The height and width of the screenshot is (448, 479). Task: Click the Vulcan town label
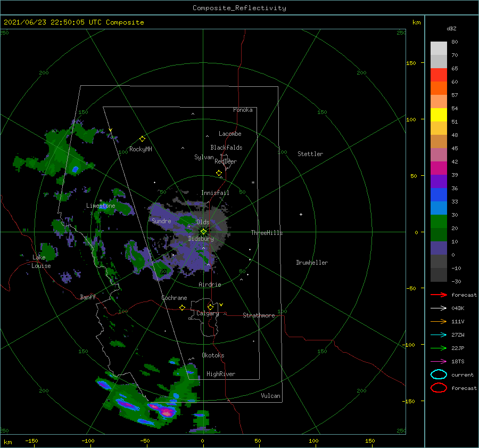[270, 396]
